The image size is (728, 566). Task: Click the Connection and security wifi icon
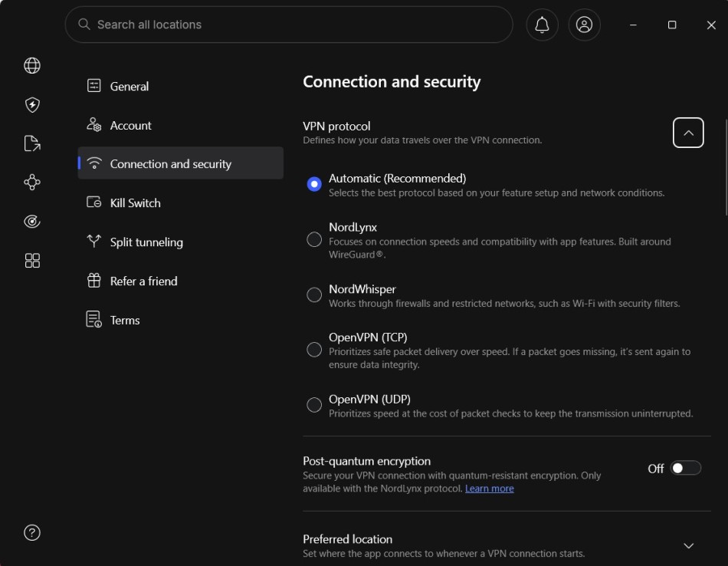pyautogui.click(x=93, y=163)
